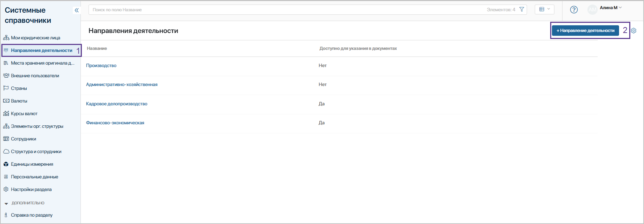
Task: Click the Курсы валют chart icon
Action: tap(6, 114)
